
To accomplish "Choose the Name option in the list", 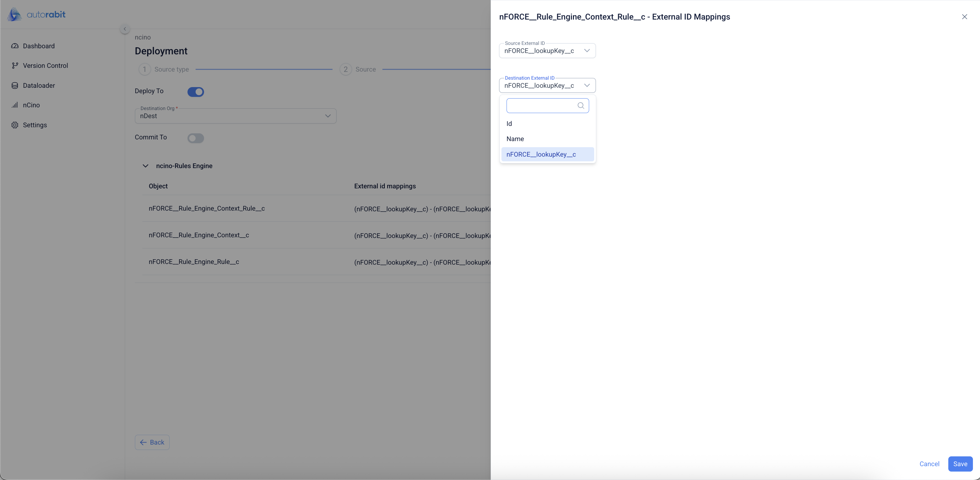I will tap(515, 139).
